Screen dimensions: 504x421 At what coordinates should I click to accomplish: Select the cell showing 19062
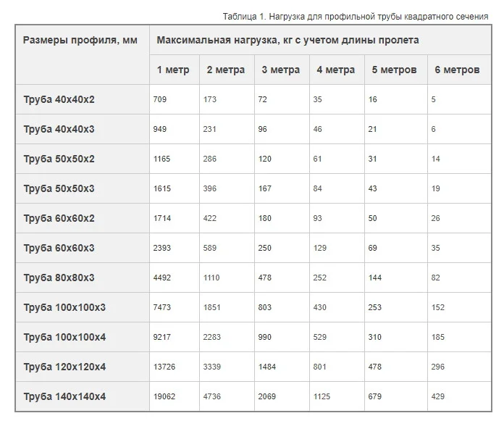[164, 396]
